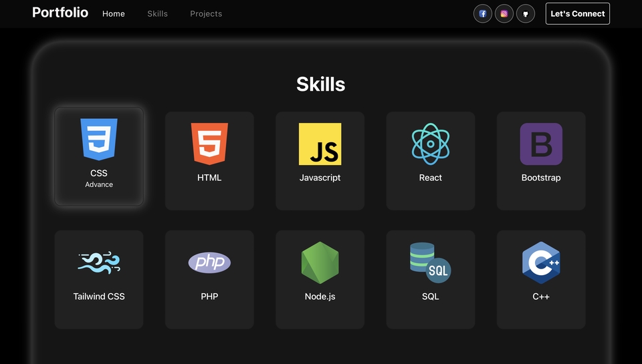Click the HTML label text

point(209,178)
